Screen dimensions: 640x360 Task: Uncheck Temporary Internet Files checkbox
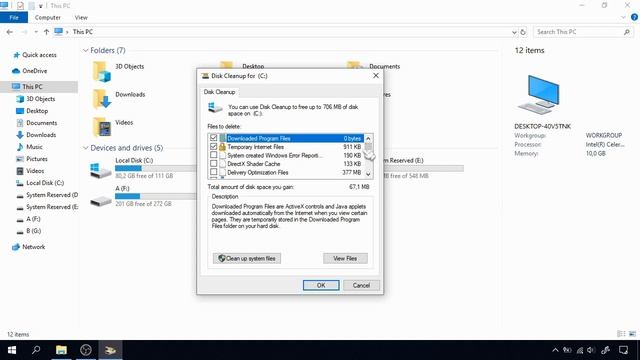tap(213, 147)
